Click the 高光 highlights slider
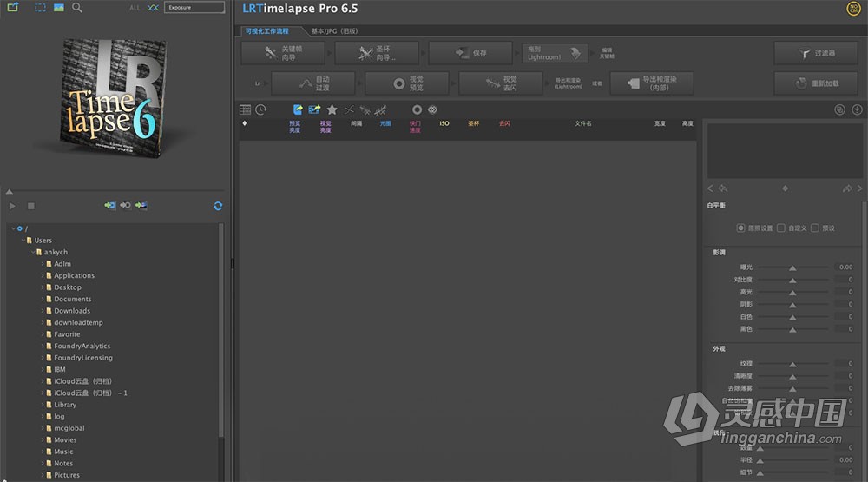This screenshot has height=482, width=868. (792, 292)
